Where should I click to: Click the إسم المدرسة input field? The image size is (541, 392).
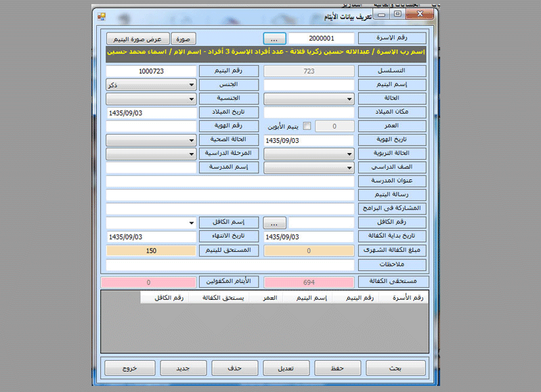pyautogui.click(x=151, y=168)
